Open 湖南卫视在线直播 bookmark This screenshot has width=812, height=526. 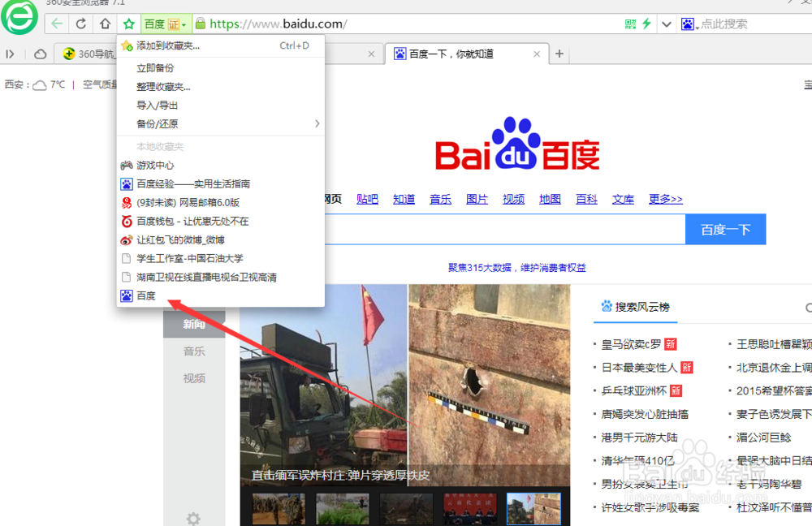221,277
